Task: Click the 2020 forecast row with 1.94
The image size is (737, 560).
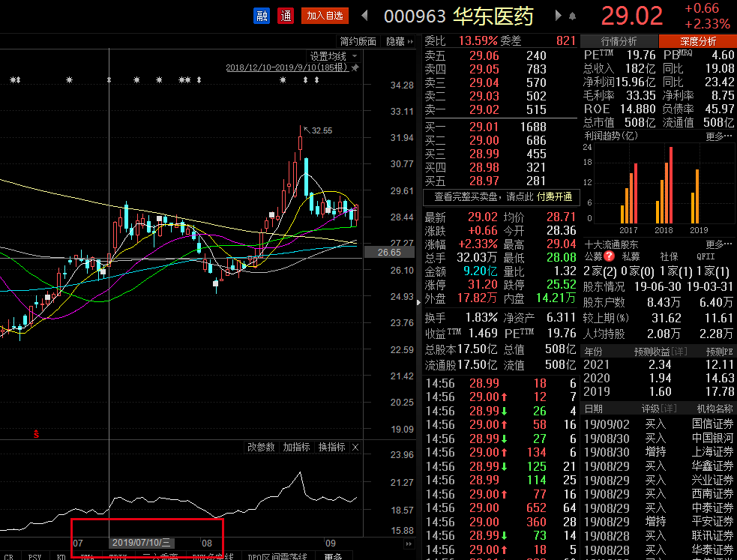Action: coord(658,378)
